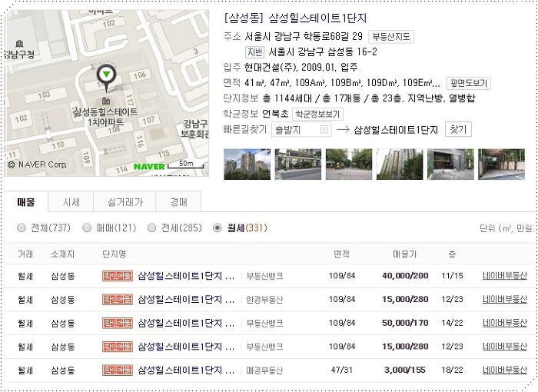This screenshot has height=392, width=538.
Task: Open fifth thumbnail showing building entrance
Action: click(x=450, y=164)
